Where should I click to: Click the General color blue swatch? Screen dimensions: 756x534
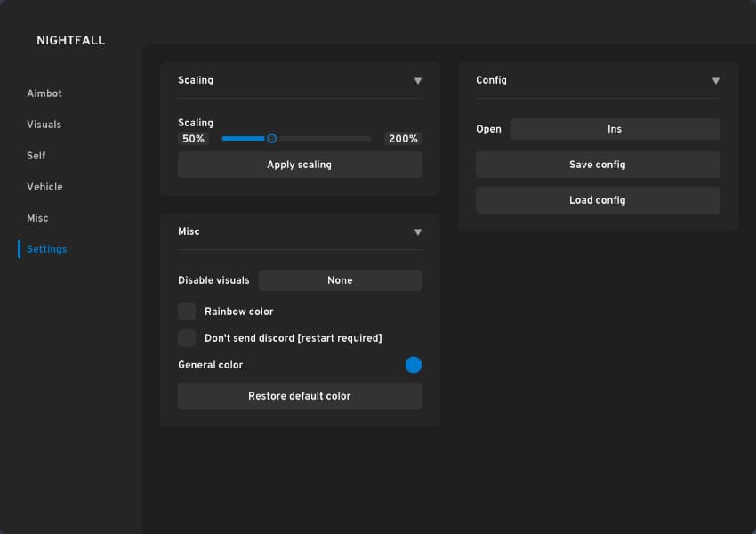pyautogui.click(x=414, y=365)
